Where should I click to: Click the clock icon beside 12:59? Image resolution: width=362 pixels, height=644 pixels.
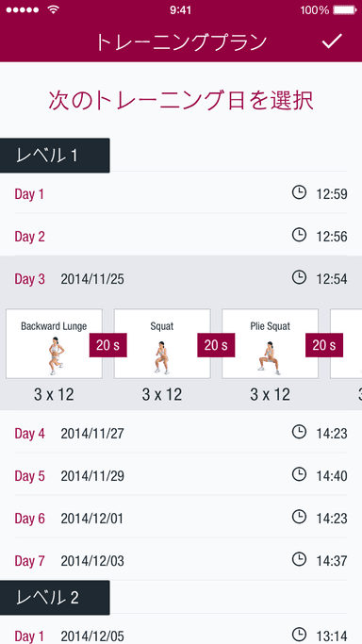[299, 192]
